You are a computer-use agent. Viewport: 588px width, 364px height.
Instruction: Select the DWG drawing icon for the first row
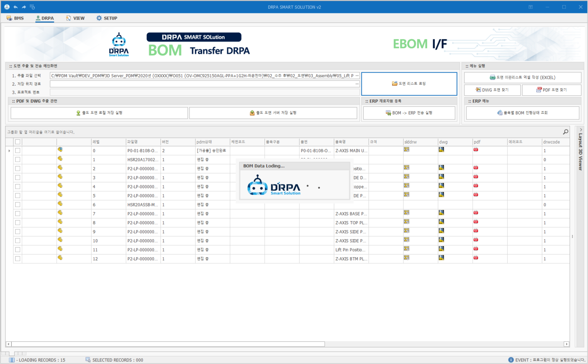click(441, 150)
